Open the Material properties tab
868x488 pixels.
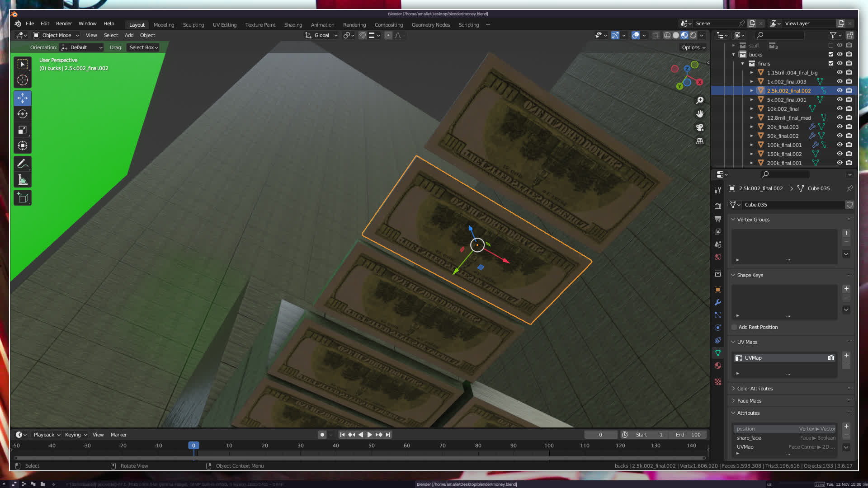click(x=718, y=366)
